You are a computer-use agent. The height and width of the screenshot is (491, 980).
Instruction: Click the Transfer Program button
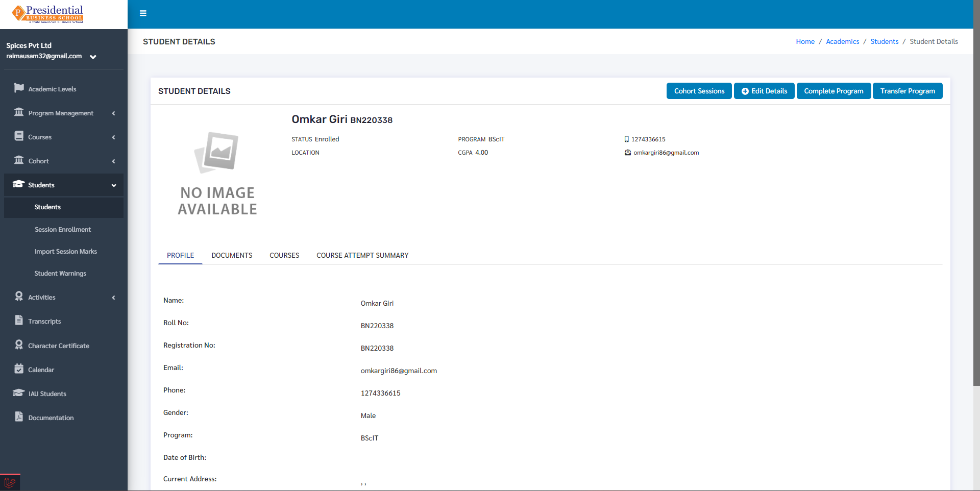tap(908, 91)
